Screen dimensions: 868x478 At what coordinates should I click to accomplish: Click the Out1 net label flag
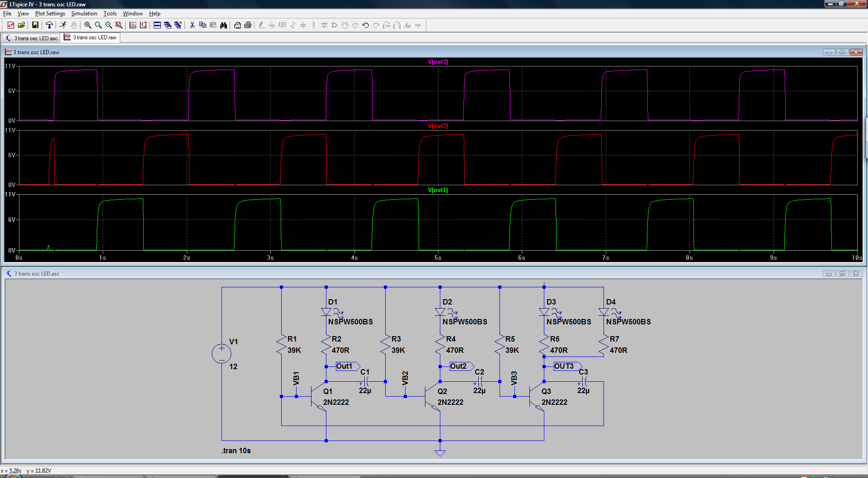pos(348,366)
